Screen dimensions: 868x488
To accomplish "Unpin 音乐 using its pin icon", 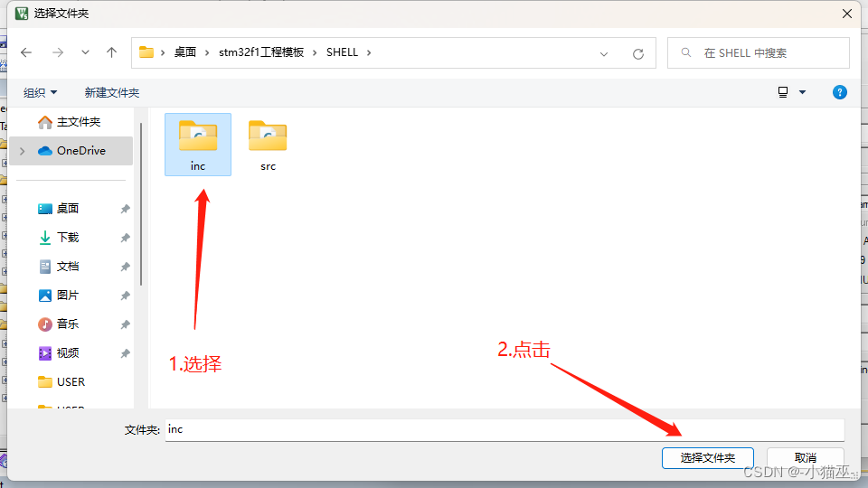I will (x=125, y=324).
